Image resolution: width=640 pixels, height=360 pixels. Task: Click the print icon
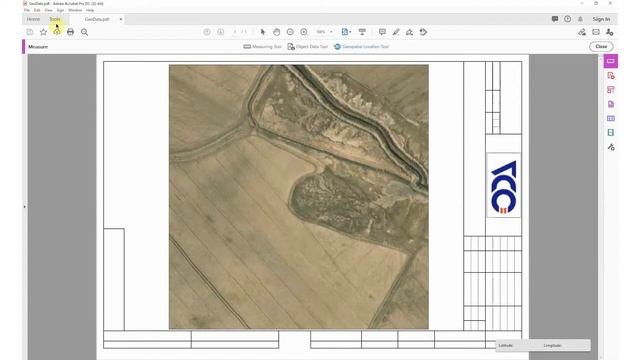pyautogui.click(x=70, y=32)
